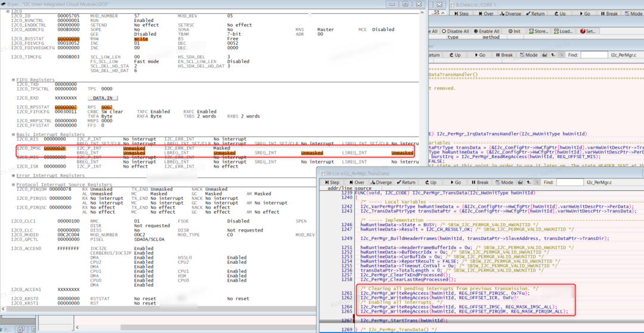Click the RNW field value 'Write'
644x333 pixels.
(x=141, y=39)
